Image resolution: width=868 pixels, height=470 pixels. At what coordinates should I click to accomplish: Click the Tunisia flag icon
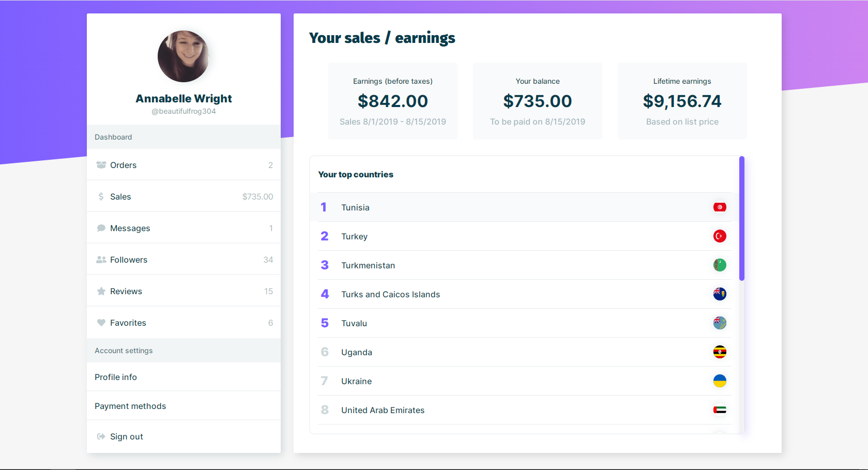[x=720, y=207]
